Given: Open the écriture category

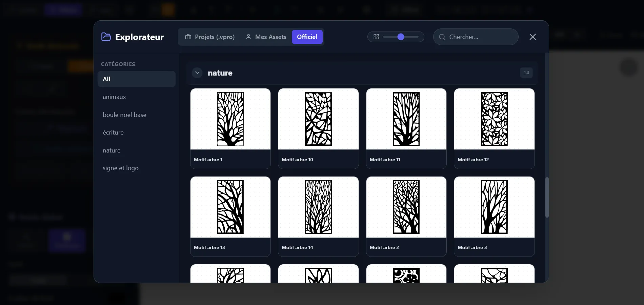Looking at the screenshot, I should 113,133.
